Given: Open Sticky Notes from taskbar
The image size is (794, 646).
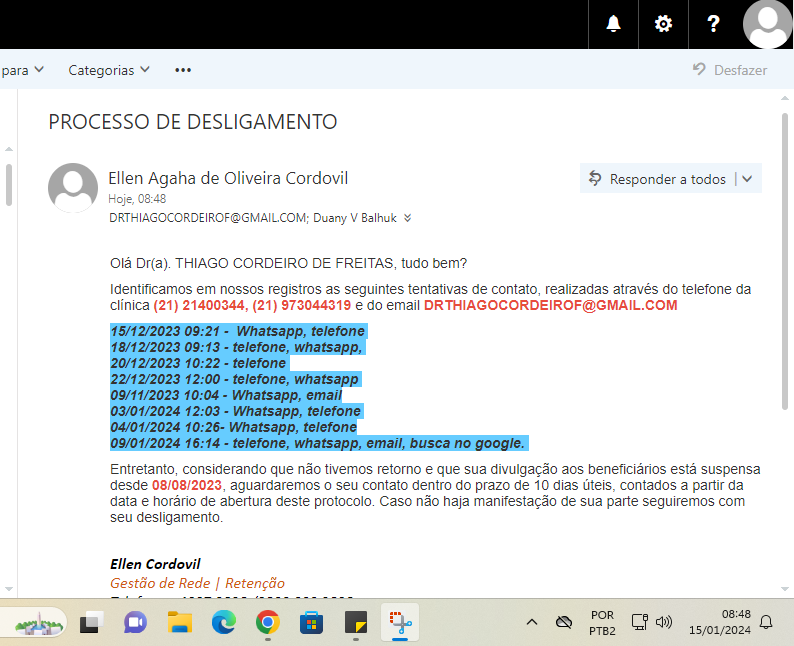Looking at the screenshot, I should (x=356, y=623).
